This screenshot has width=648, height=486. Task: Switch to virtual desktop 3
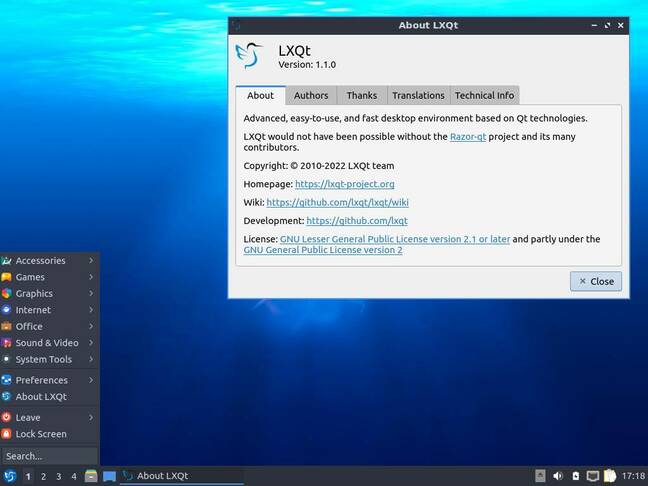click(59, 476)
